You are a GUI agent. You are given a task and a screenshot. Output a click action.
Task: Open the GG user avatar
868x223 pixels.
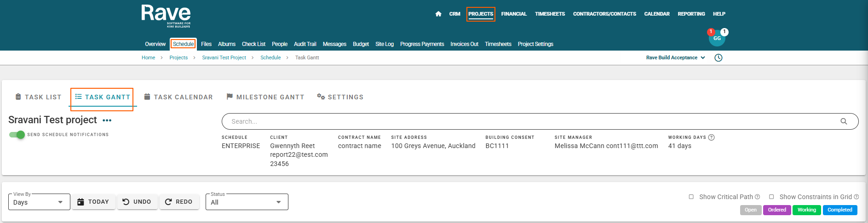click(717, 38)
